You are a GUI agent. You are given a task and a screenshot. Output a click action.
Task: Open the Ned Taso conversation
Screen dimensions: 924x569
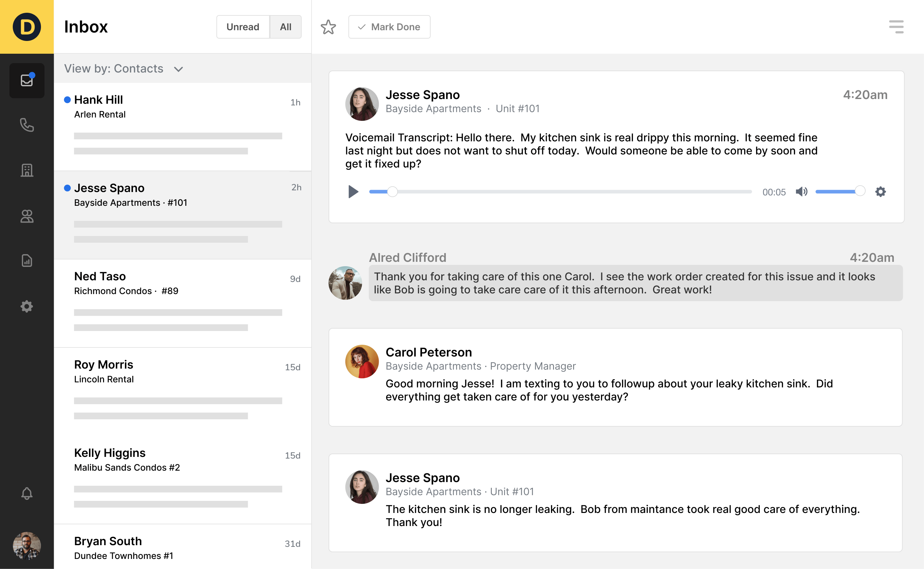183,303
